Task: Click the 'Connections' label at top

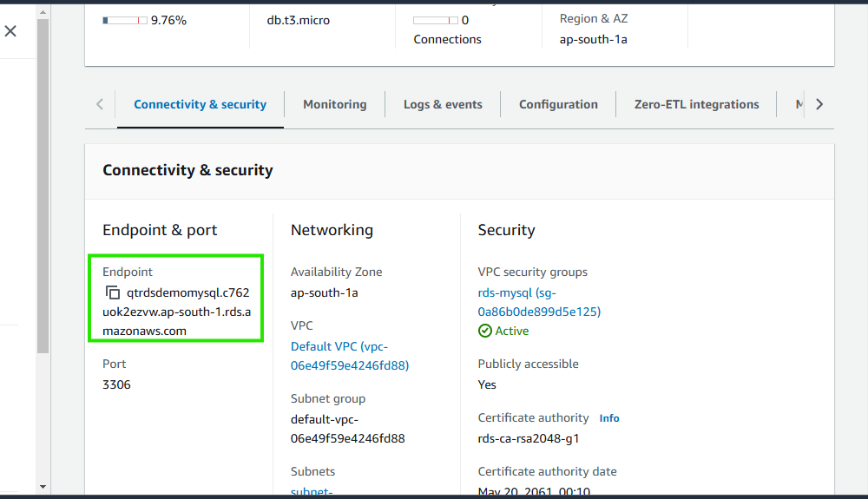Action: (447, 39)
